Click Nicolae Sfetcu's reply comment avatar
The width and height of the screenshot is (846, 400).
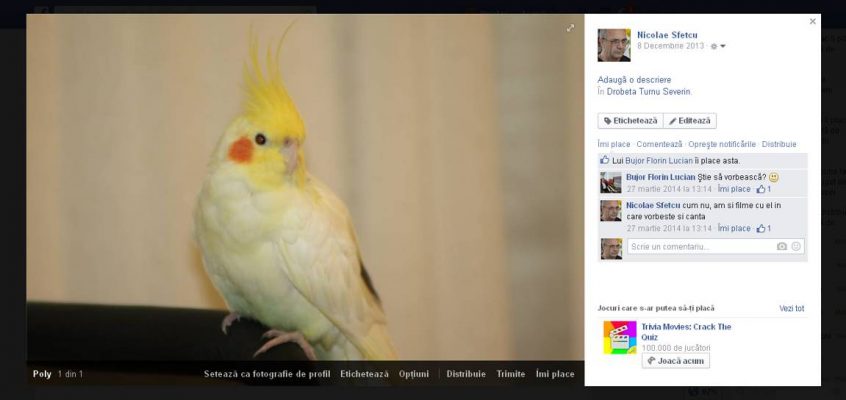(x=611, y=211)
